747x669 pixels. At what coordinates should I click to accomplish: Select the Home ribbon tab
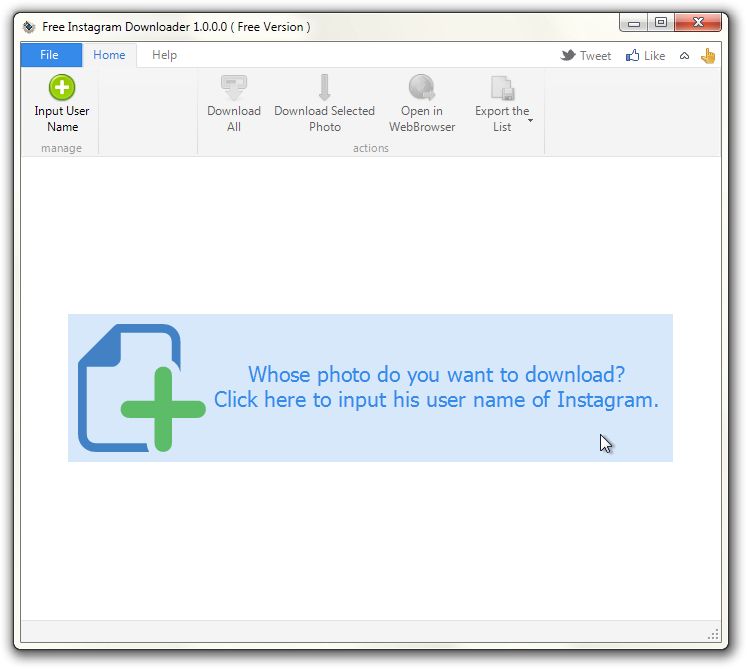(109, 55)
